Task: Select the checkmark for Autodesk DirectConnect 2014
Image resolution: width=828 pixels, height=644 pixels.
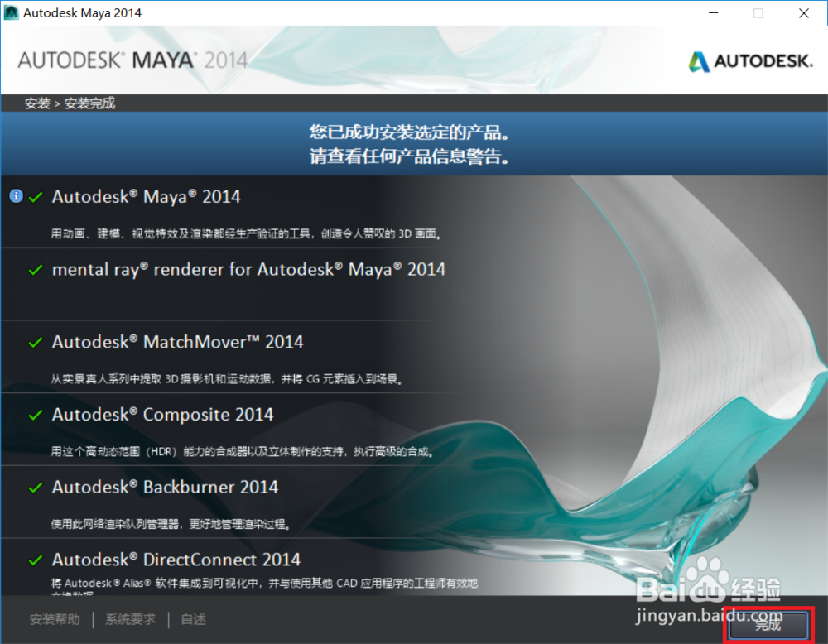Action: [x=33, y=560]
